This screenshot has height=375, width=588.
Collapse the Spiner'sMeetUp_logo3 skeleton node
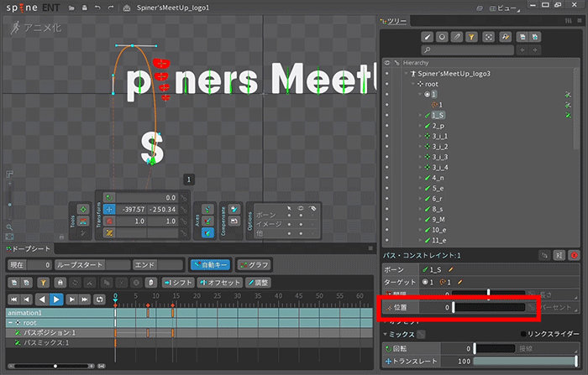click(x=406, y=74)
